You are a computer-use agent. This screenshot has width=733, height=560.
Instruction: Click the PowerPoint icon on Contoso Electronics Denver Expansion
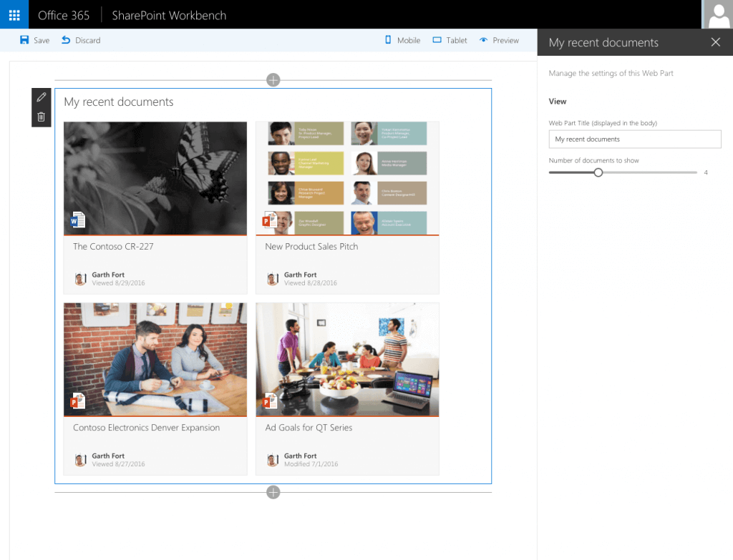pos(77,401)
